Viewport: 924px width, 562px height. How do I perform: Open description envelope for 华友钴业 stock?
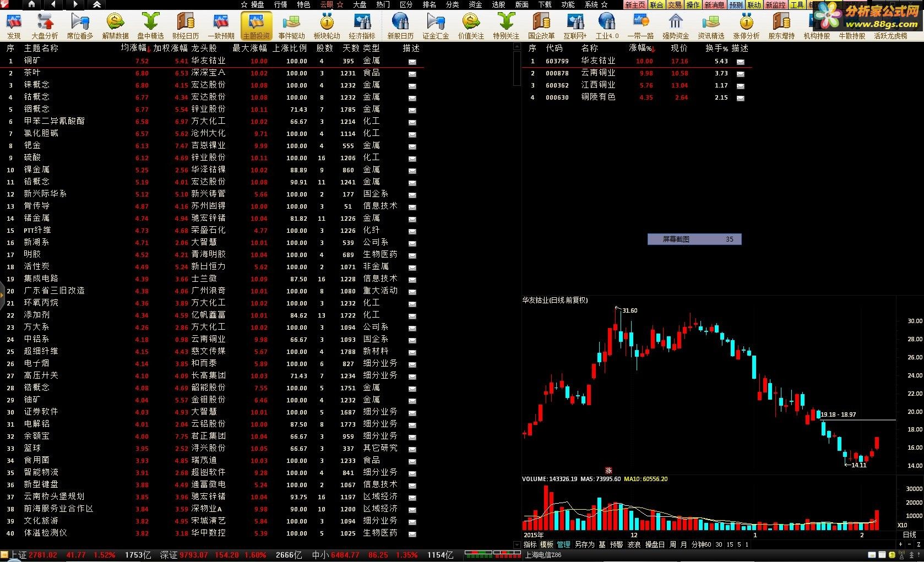tap(740, 62)
